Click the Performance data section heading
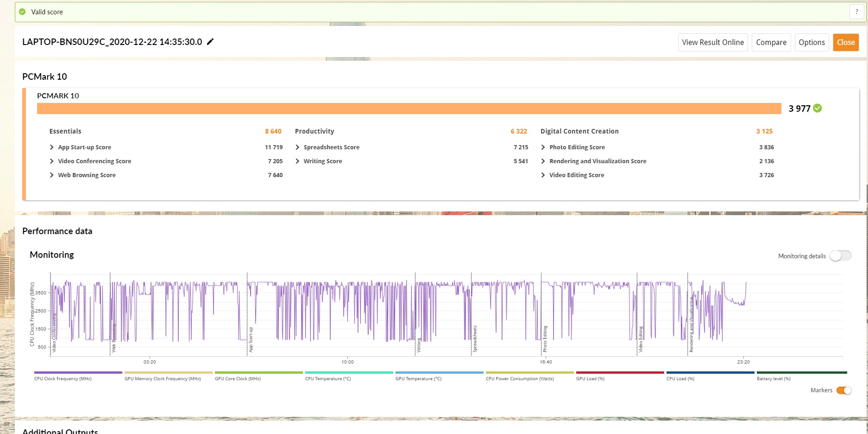Viewport: 868px width, 434px height. point(57,231)
